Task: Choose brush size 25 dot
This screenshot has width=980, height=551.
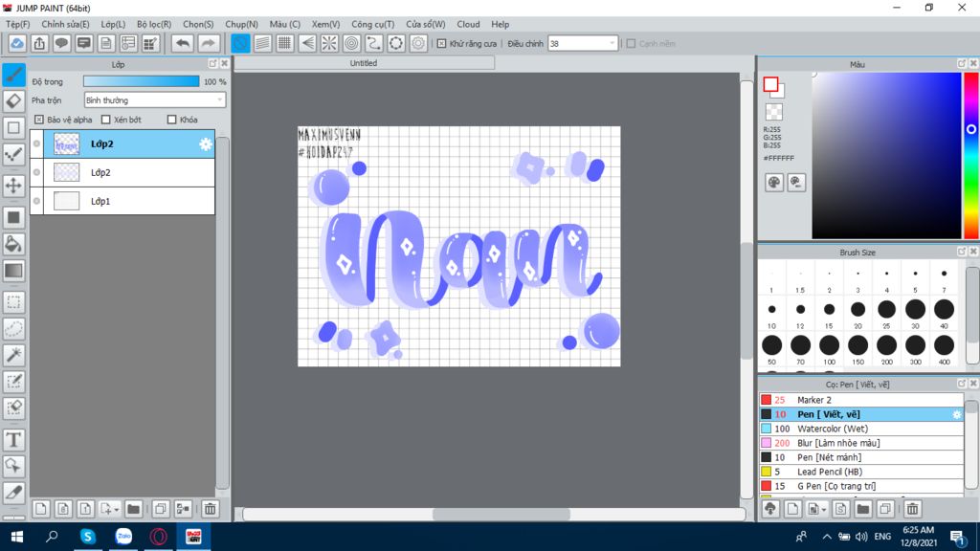Action: click(886, 309)
